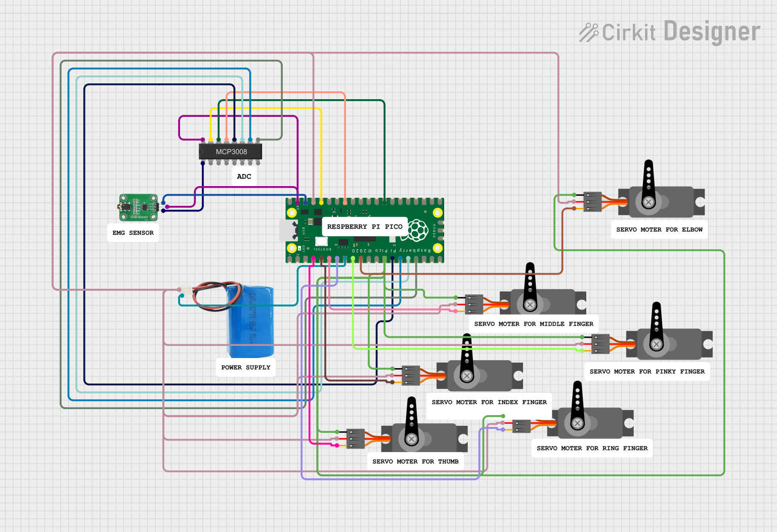
Task: Click the pinky servo's wire connector plug
Action: click(x=601, y=344)
